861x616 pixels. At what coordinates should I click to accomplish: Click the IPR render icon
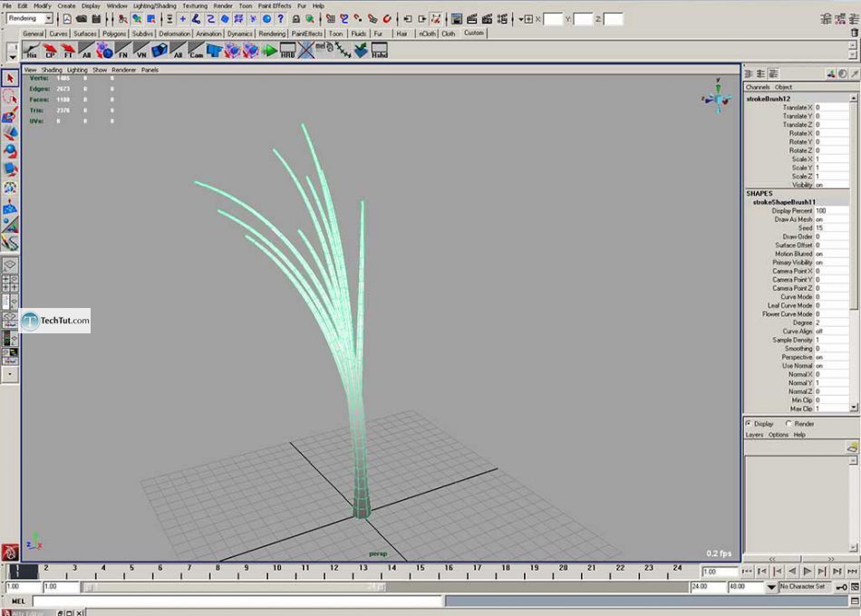[x=487, y=19]
